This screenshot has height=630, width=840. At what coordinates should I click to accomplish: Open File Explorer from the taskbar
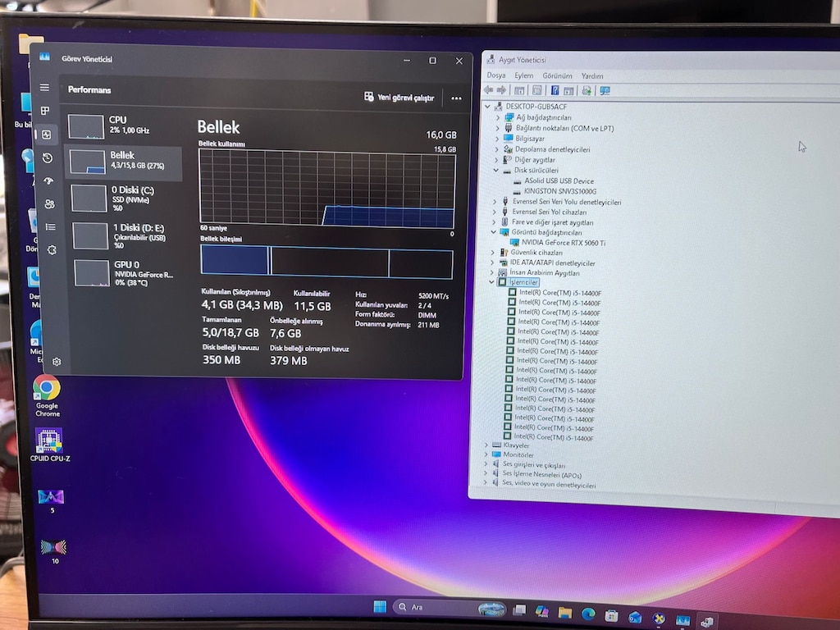[564, 612]
